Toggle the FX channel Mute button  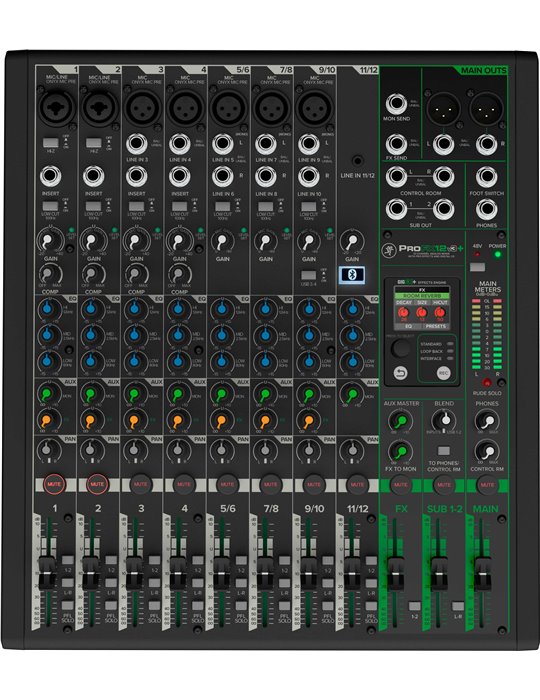(400, 484)
